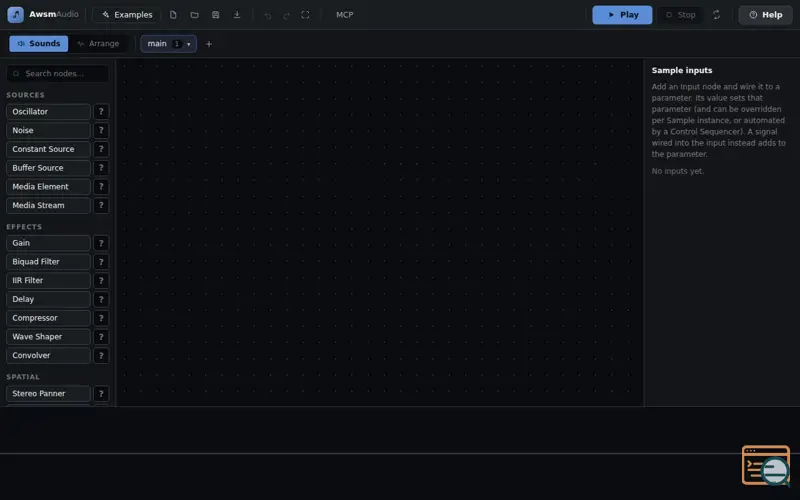Show help for Biquad Filter
Screen dimensions: 800x500
101,262
